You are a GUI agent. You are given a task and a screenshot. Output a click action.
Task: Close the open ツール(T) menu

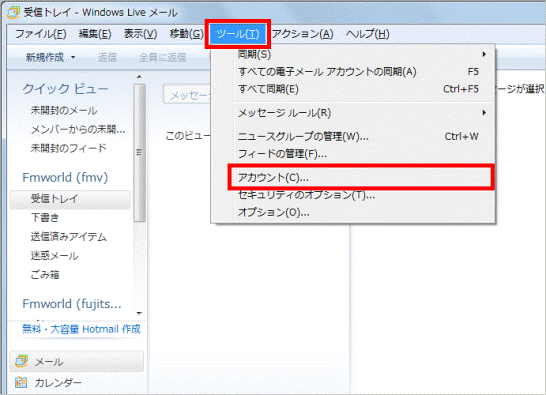[237, 34]
